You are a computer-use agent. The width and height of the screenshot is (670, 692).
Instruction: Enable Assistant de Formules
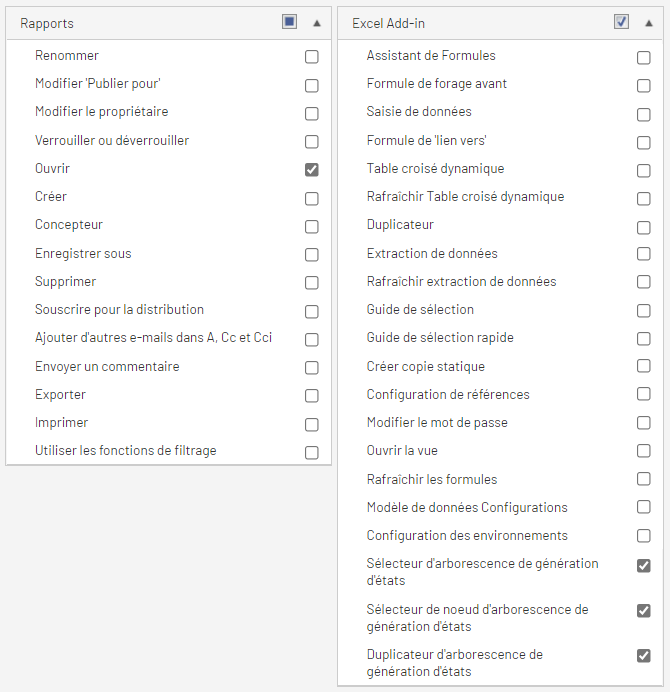point(644,57)
